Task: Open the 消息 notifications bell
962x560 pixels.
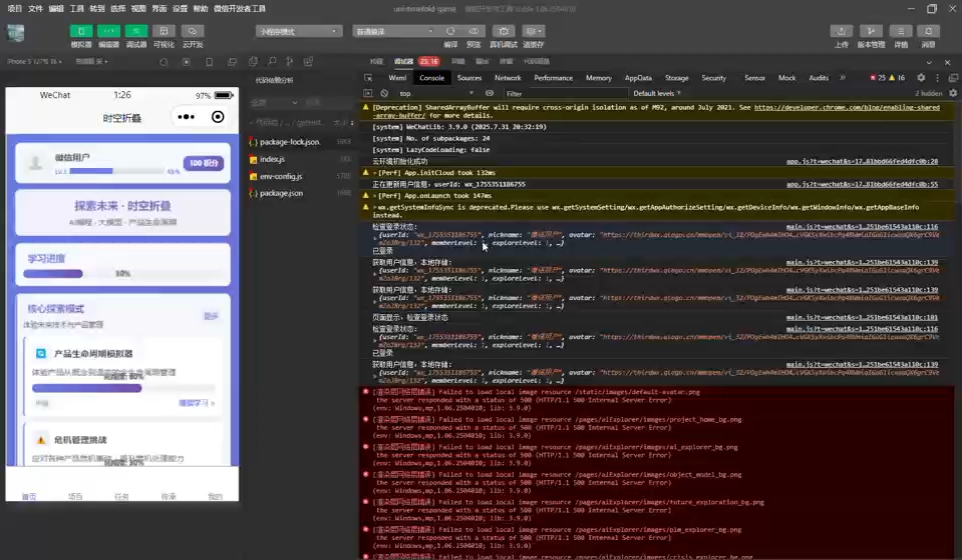Action: pos(928,31)
